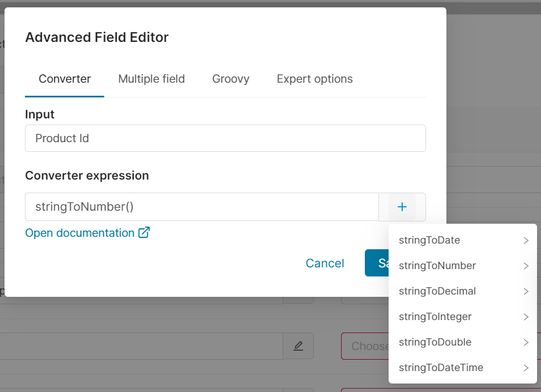Image resolution: width=541 pixels, height=392 pixels.
Task: Click the converter expression field showing stringToNumber()
Action: pos(201,207)
